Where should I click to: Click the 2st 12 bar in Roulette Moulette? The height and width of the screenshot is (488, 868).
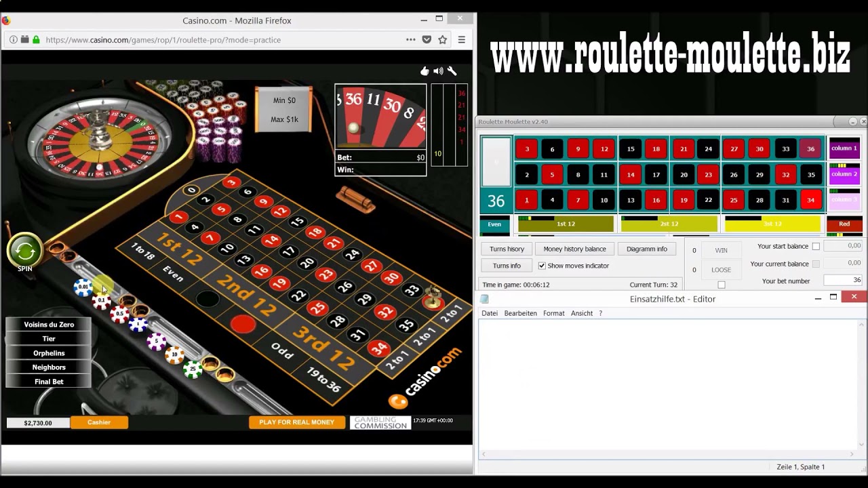[669, 224]
